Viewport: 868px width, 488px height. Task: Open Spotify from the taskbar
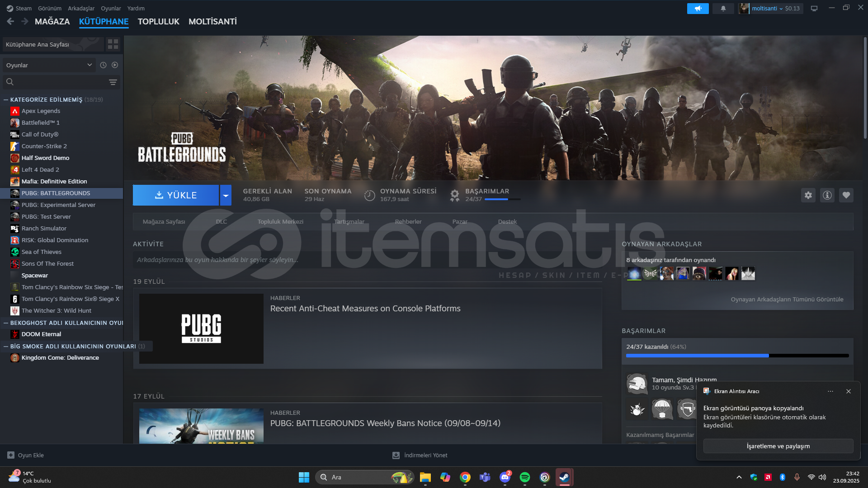[525, 477]
